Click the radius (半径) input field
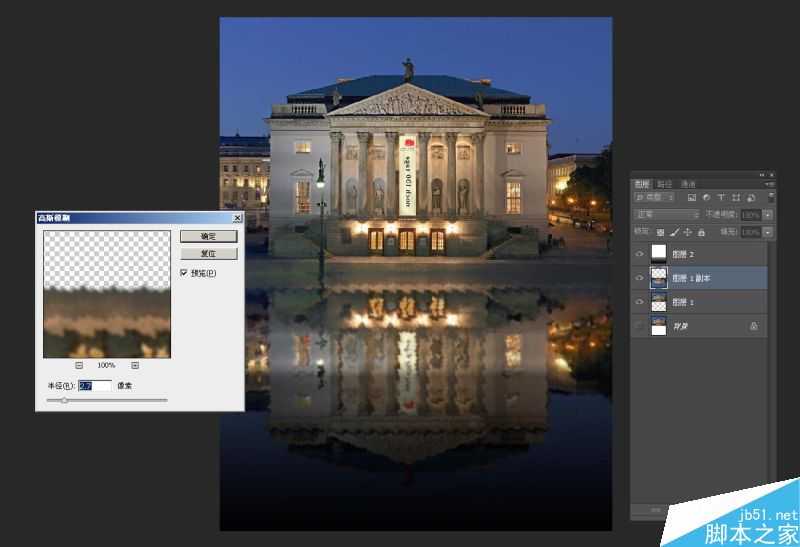Viewport: 800px width, 547px height. [x=95, y=386]
